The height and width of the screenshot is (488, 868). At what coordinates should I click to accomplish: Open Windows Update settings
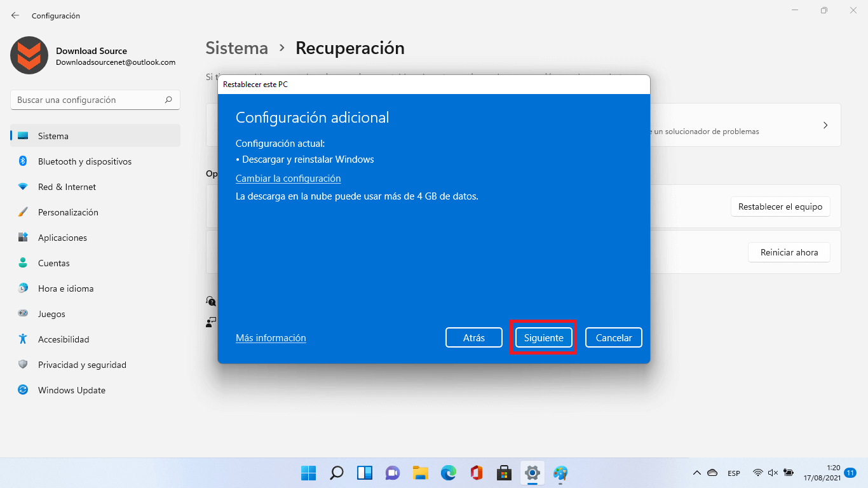pos(95,390)
